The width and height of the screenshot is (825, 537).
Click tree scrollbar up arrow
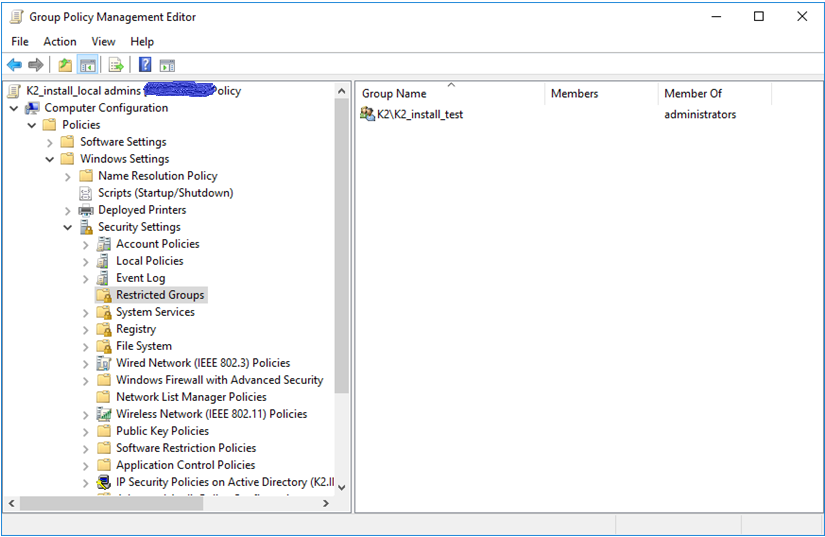(341, 91)
